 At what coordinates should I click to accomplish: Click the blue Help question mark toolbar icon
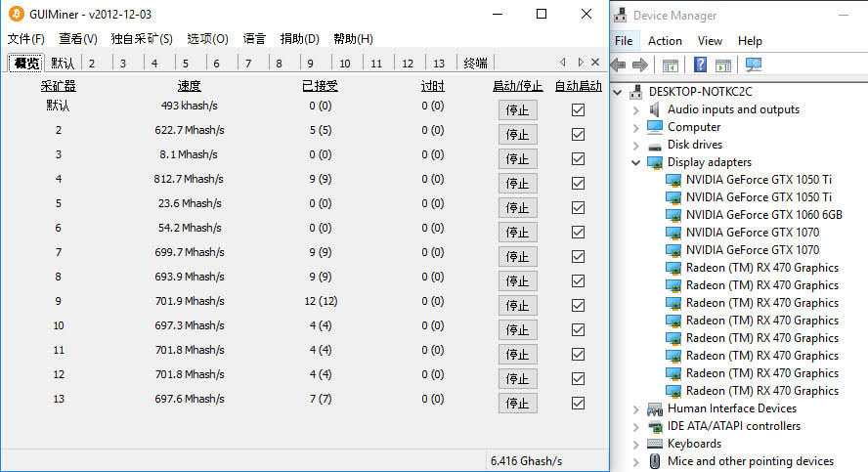[x=700, y=64]
